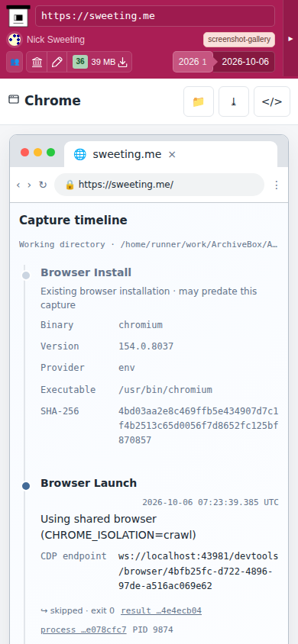Click the browser back chevron
The height and width of the screenshot is (644, 298).
[18, 185]
